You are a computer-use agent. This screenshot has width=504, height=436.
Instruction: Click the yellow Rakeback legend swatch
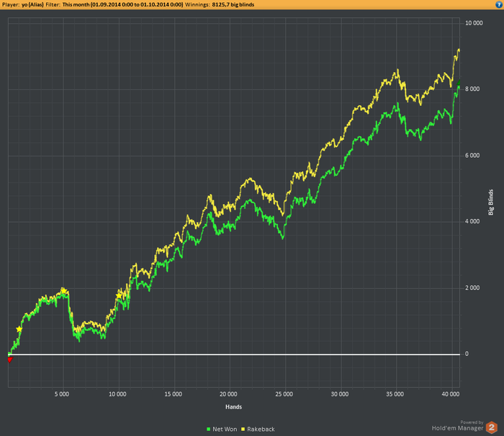[243, 429]
